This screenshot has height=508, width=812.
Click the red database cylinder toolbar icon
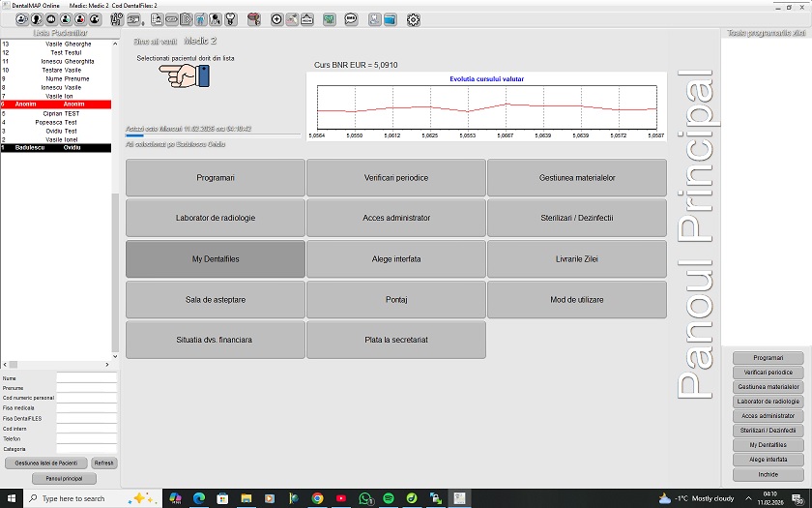coord(254,19)
